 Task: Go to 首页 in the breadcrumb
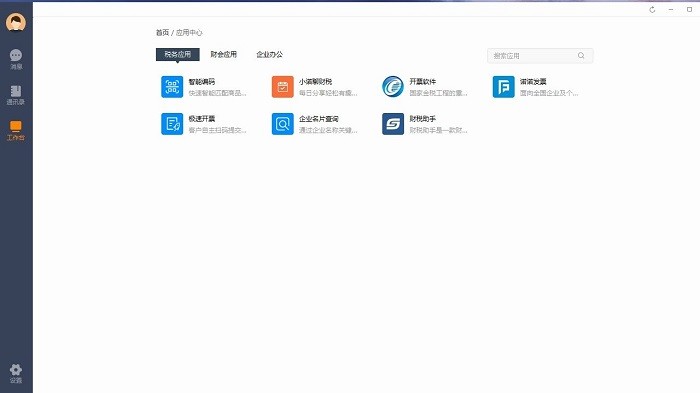click(162, 33)
